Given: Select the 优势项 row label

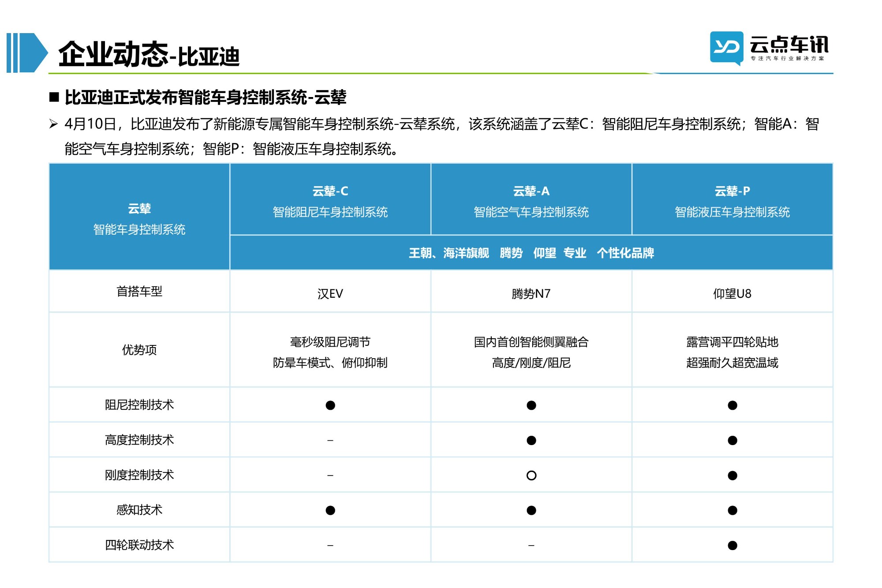Looking at the screenshot, I should pos(139,350).
